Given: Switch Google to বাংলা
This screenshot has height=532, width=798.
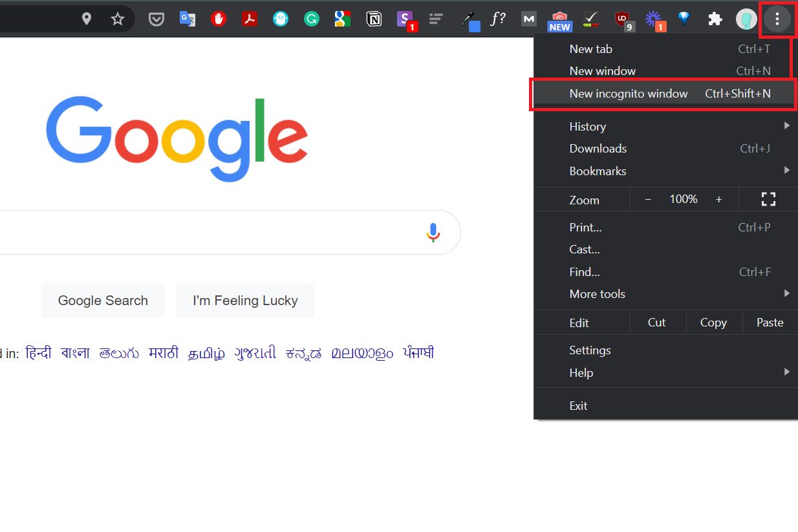Looking at the screenshot, I should [76, 353].
